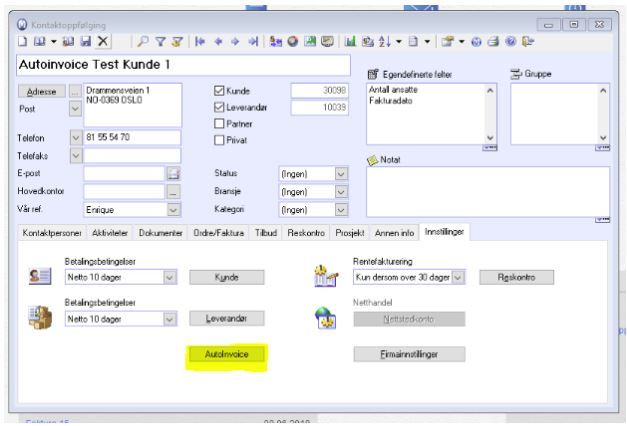Click the Notat note icon
The height and width of the screenshot is (426, 627).
click(372, 160)
